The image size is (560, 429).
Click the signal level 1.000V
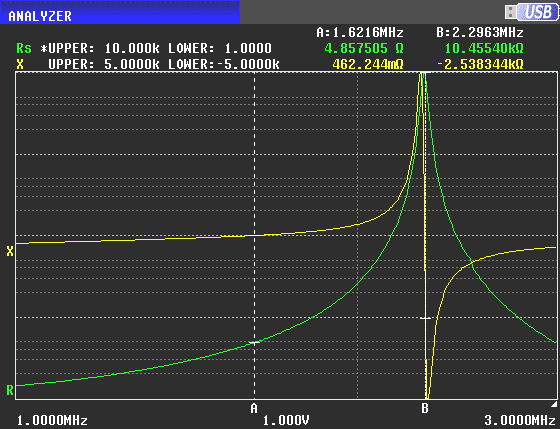tap(286, 420)
